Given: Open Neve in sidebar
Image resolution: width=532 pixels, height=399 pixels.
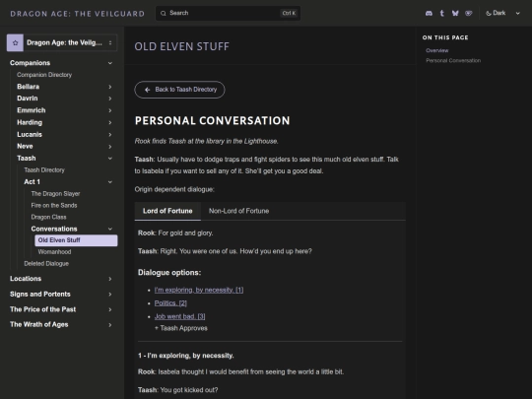Looking at the screenshot, I should click(x=25, y=147).
